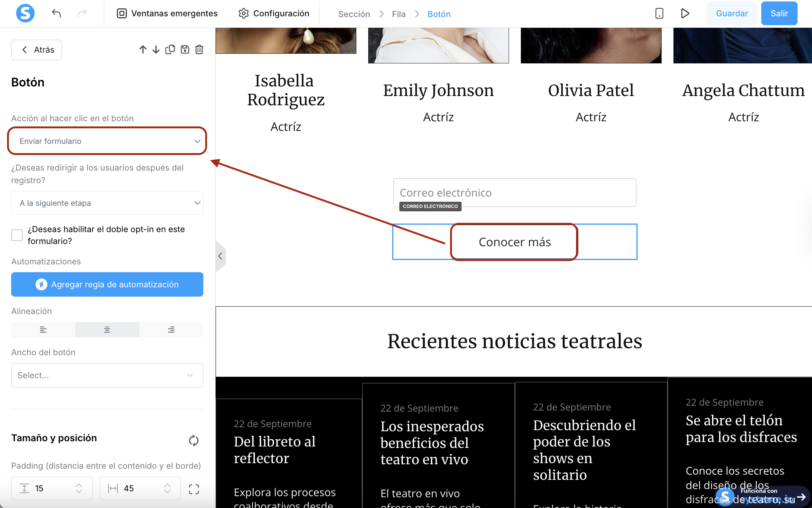Move element up with arrow icon
The height and width of the screenshot is (508, 812).
(143, 50)
